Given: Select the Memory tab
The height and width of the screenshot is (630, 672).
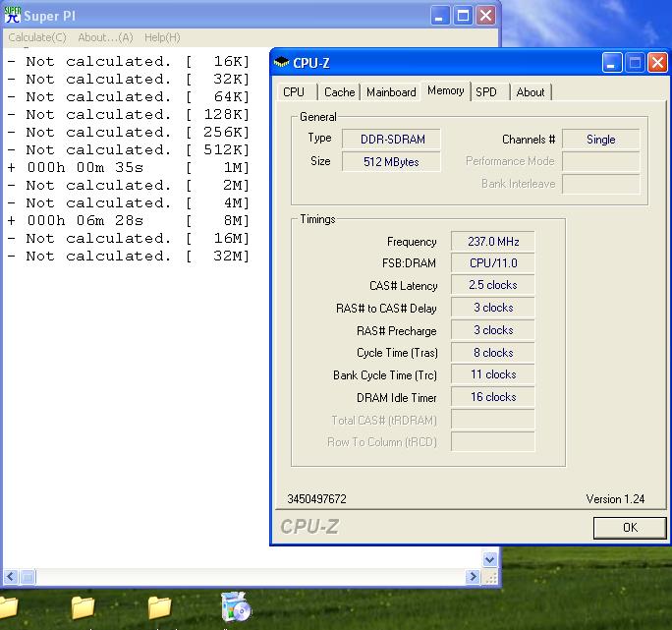Looking at the screenshot, I should [x=446, y=91].
